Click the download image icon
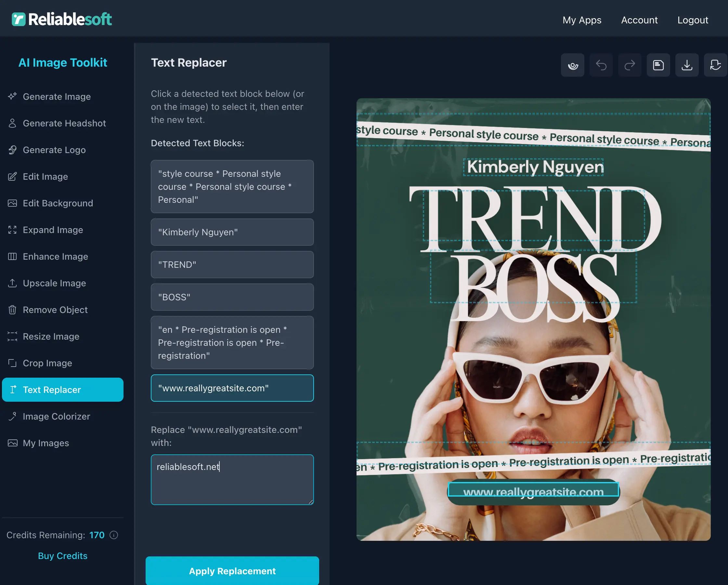728x585 pixels. tap(686, 65)
